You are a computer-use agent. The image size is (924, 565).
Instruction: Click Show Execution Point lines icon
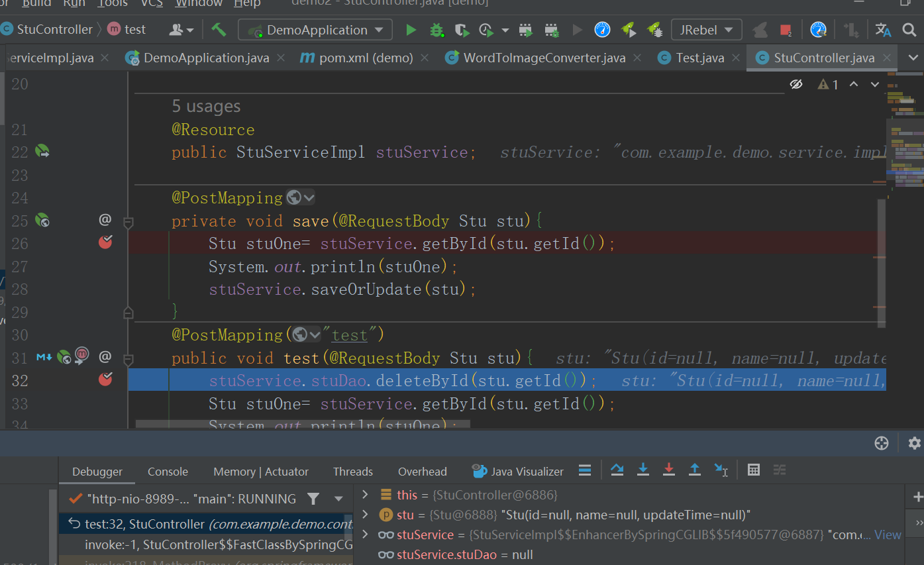585,470
